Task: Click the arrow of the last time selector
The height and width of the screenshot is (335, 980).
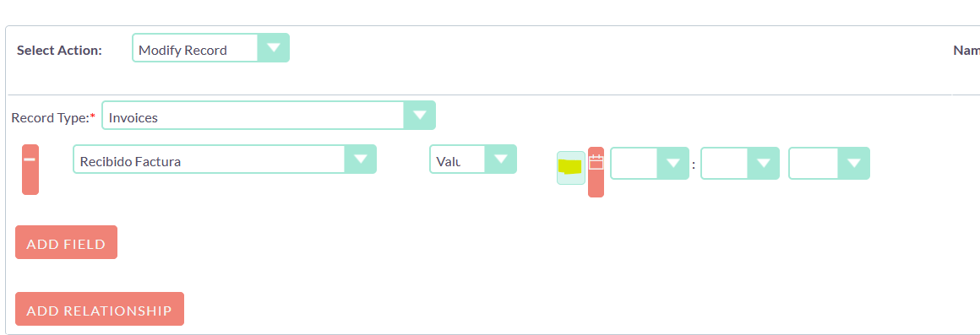Action: pos(854,163)
